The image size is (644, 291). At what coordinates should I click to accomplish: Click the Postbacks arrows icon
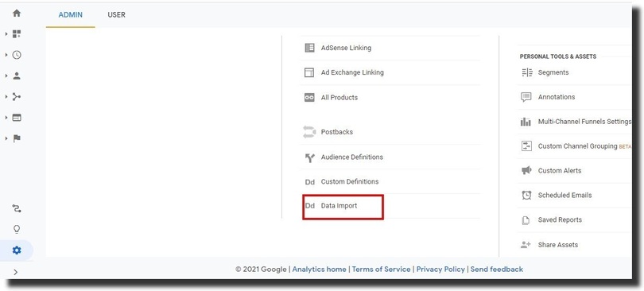point(309,132)
